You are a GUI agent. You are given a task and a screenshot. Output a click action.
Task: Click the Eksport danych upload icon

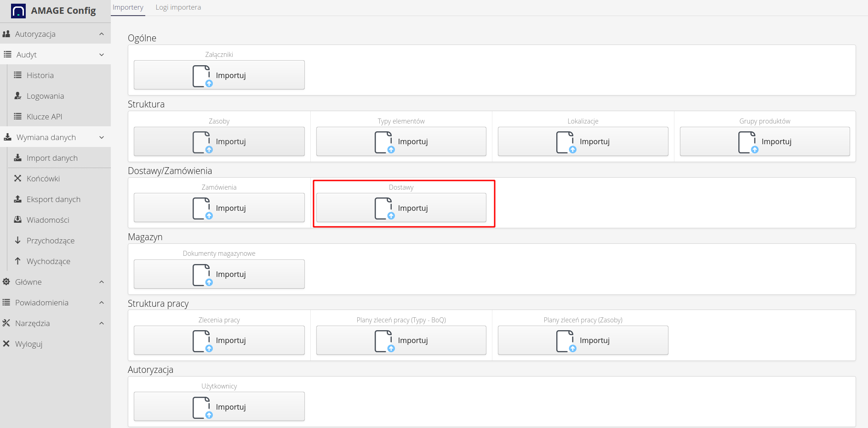pos(18,199)
